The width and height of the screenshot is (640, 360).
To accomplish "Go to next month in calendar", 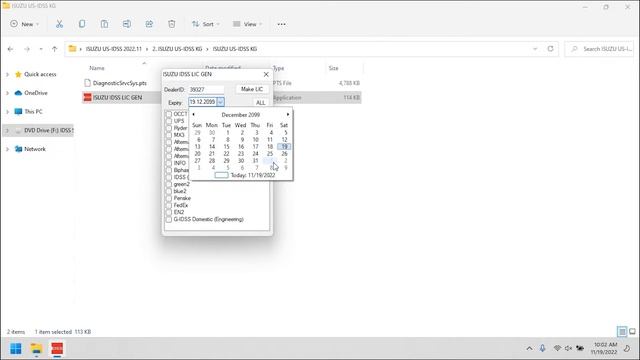I will [288, 115].
